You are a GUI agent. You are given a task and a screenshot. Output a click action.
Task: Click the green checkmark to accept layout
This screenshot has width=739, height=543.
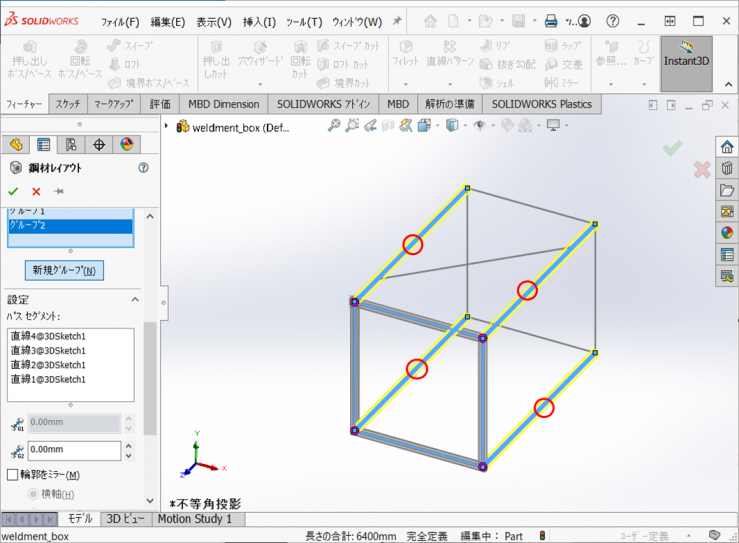pos(13,191)
